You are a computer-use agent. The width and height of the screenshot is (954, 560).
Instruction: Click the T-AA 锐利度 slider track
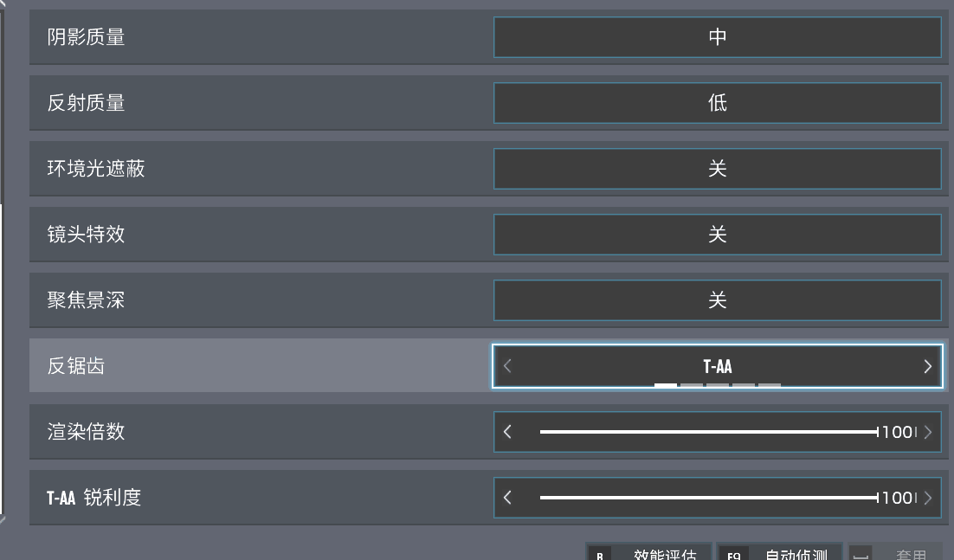click(708, 498)
